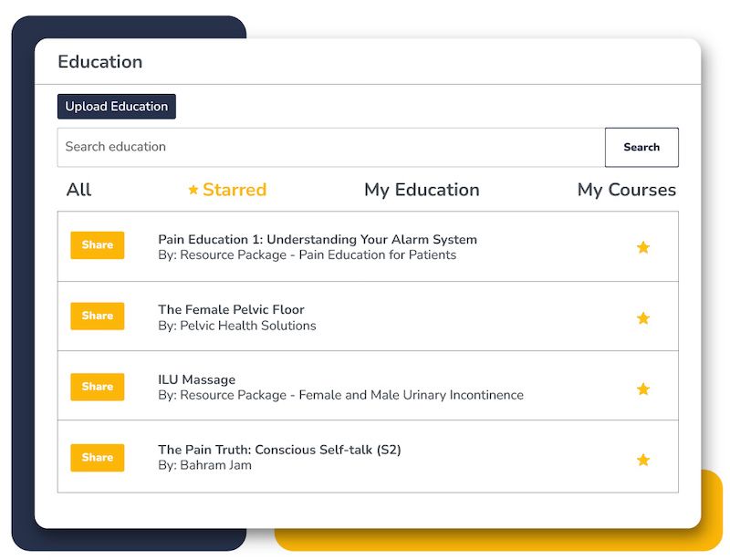Open The Pain Truth: Conscious Self-talk title
Screen dimensions: 730x560
click(x=279, y=450)
